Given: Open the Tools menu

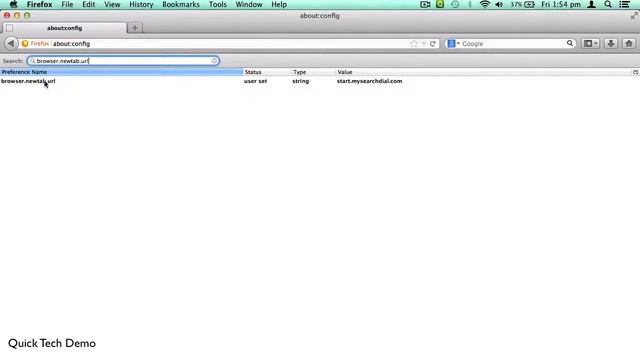Looking at the screenshot, I should coord(218,4).
